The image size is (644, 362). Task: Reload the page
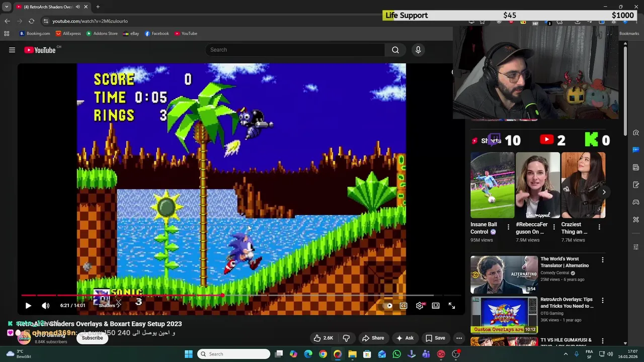click(31, 21)
